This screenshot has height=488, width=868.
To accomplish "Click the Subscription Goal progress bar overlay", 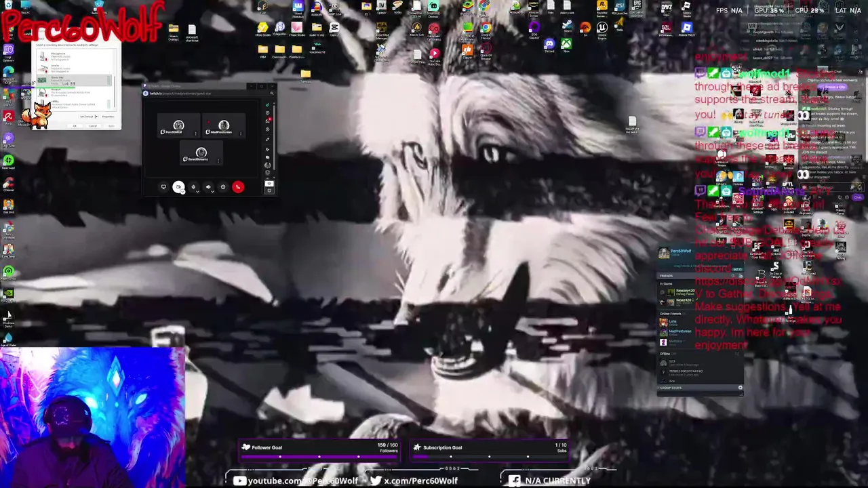I will coord(490,457).
